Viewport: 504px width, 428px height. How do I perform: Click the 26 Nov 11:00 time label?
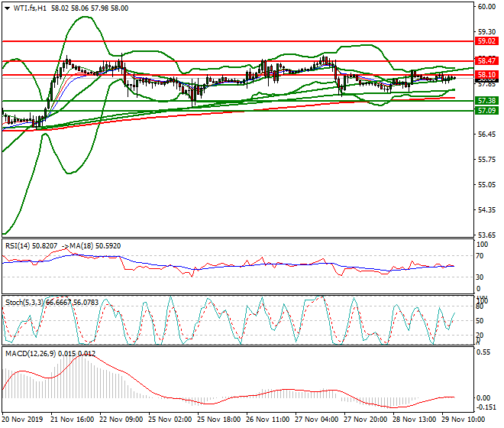pos(268,420)
